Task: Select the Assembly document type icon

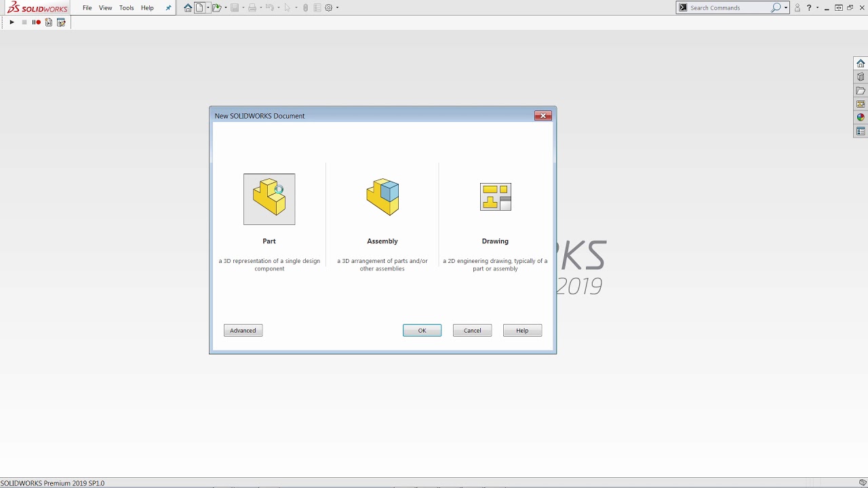Action: [382, 197]
